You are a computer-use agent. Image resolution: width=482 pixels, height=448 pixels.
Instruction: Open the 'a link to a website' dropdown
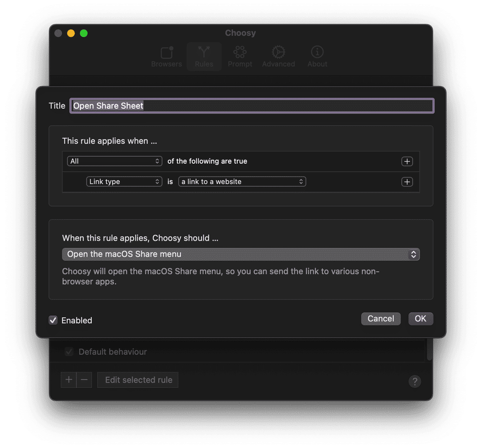click(242, 181)
